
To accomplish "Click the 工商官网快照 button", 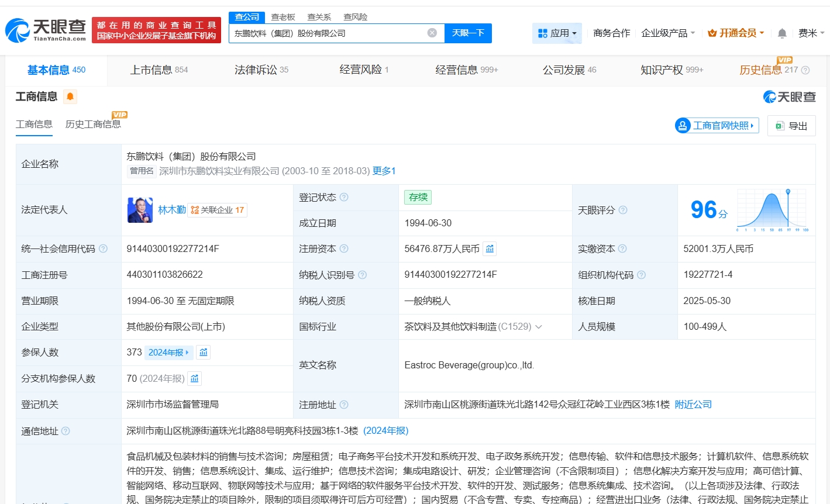I will tap(717, 126).
